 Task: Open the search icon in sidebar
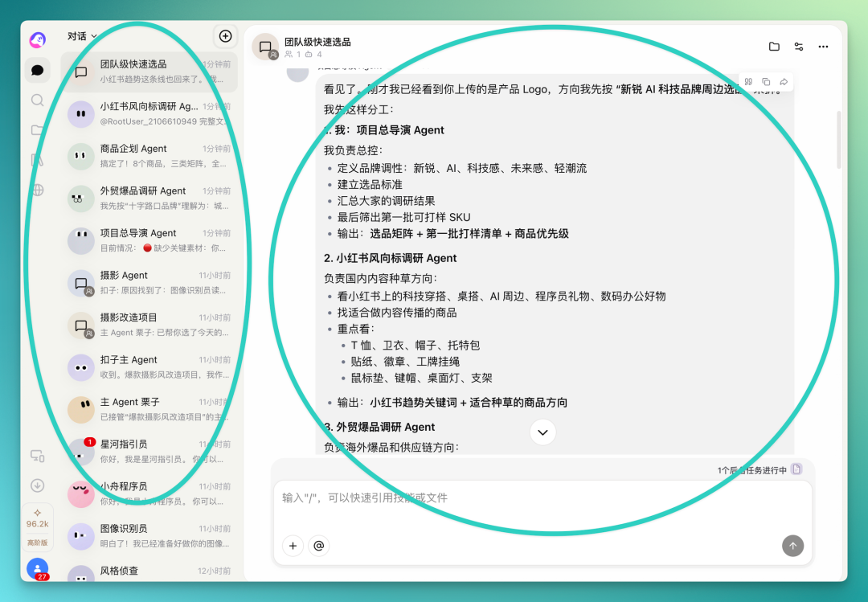click(37, 100)
